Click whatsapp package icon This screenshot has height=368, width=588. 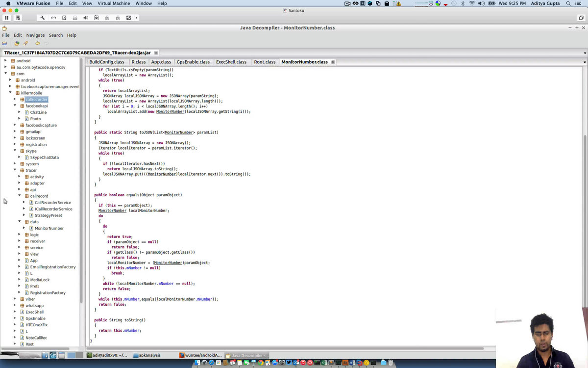(22, 306)
